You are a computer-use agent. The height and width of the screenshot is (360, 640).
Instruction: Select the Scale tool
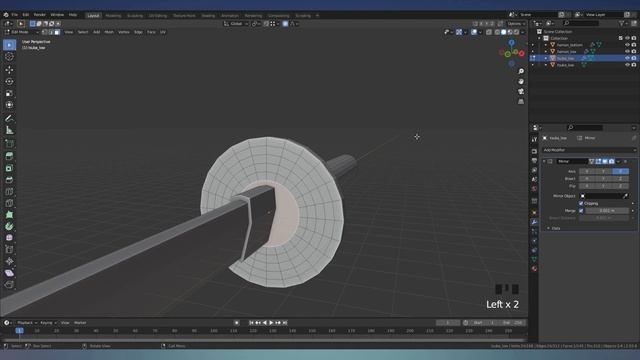pos(9,93)
